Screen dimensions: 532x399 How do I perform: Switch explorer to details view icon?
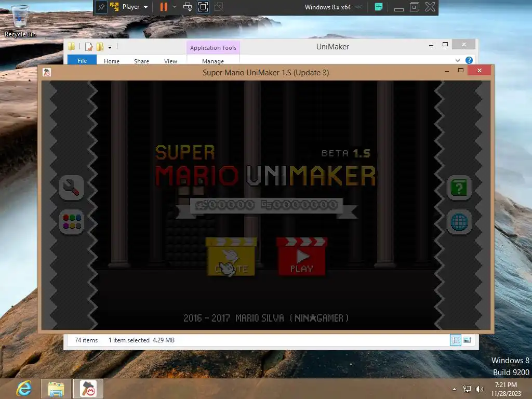[455, 340]
